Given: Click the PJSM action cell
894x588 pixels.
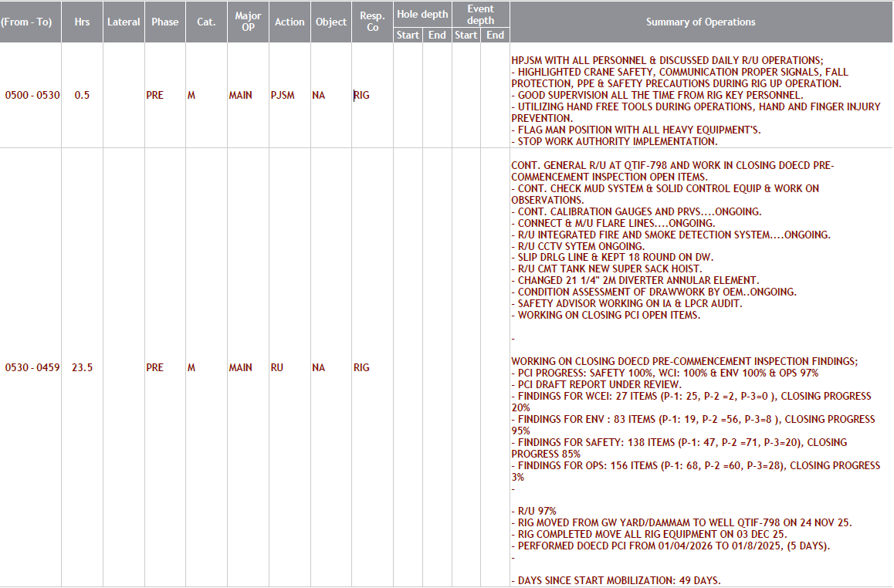Looking at the screenshot, I should coord(283,96).
